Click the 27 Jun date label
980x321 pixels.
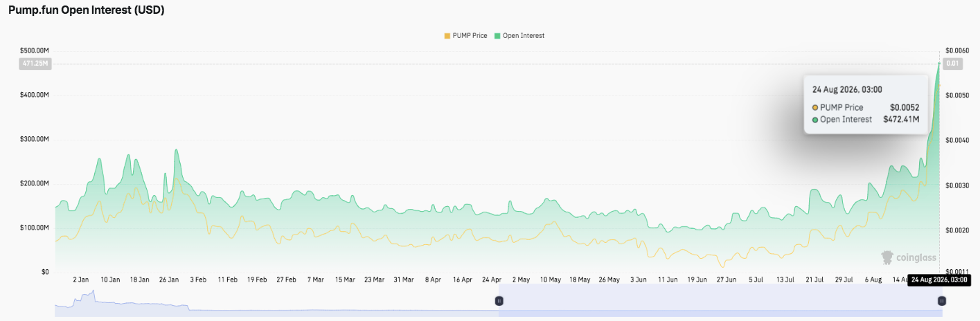727,280
